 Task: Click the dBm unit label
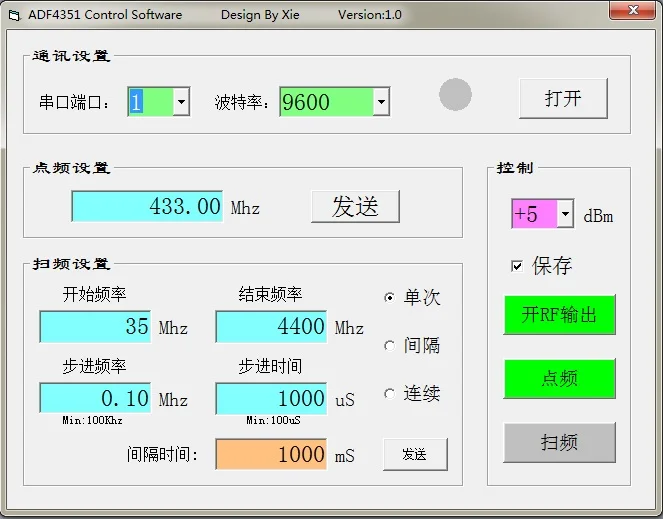pyautogui.click(x=598, y=216)
